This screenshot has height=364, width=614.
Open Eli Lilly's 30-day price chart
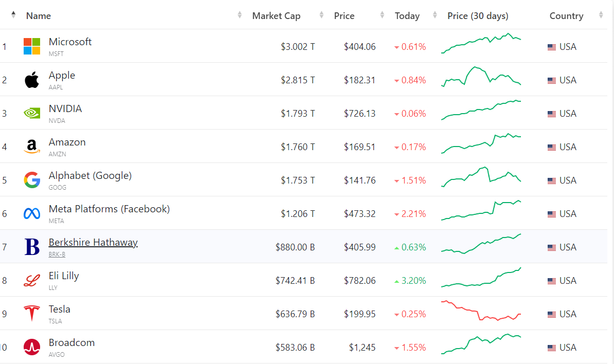tap(481, 278)
